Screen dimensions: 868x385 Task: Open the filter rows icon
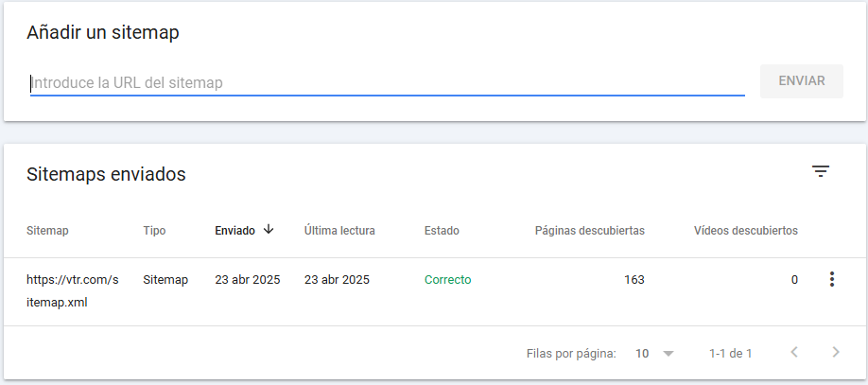tap(821, 171)
